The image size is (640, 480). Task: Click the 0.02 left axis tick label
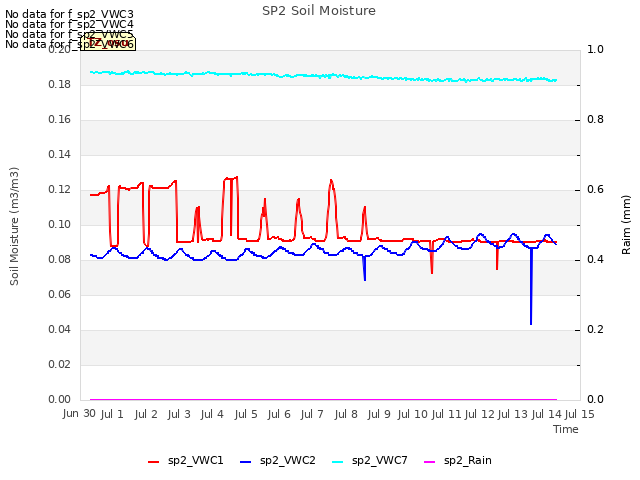pyautogui.click(x=60, y=364)
